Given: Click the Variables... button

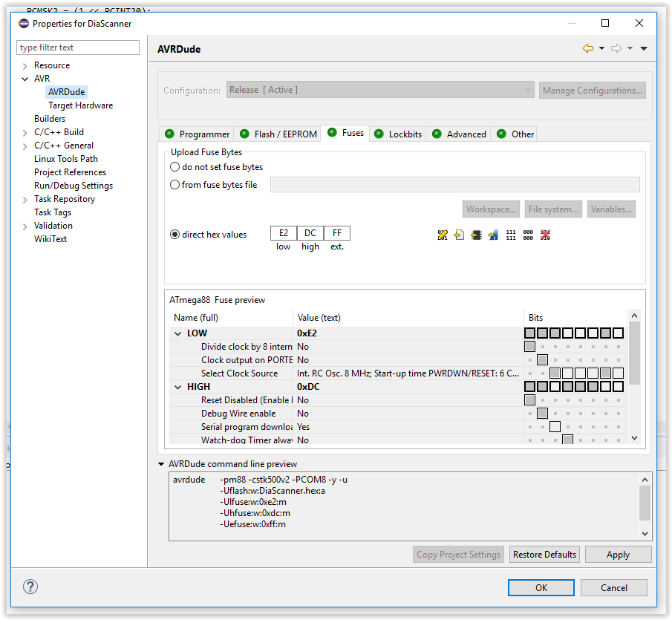Looking at the screenshot, I should pyautogui.click(x=611, y=209).
